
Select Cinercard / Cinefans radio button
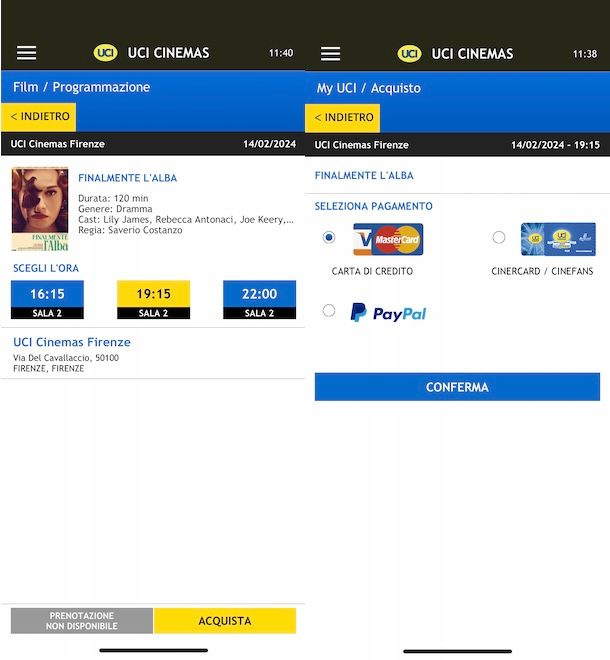[x=499, y=237]
